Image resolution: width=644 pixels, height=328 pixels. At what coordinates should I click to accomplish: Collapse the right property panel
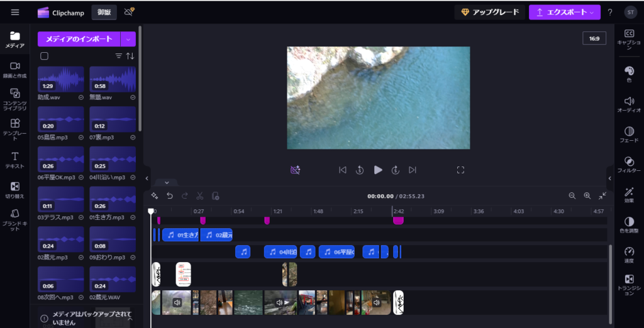pos(610,178)
